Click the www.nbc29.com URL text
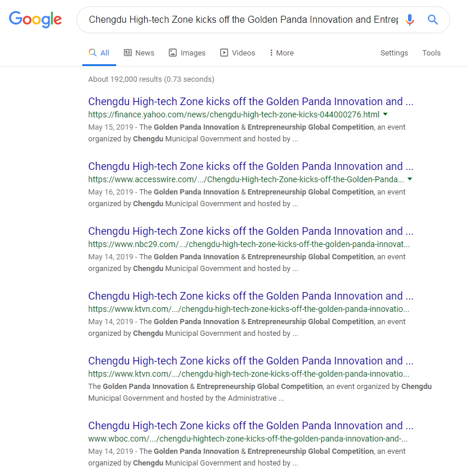The width and height of the screenshot is (467, 476). (249, 244)
